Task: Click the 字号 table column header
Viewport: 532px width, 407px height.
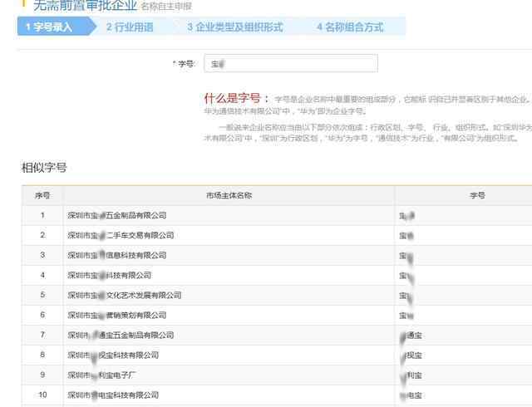Action: point(477,195)
